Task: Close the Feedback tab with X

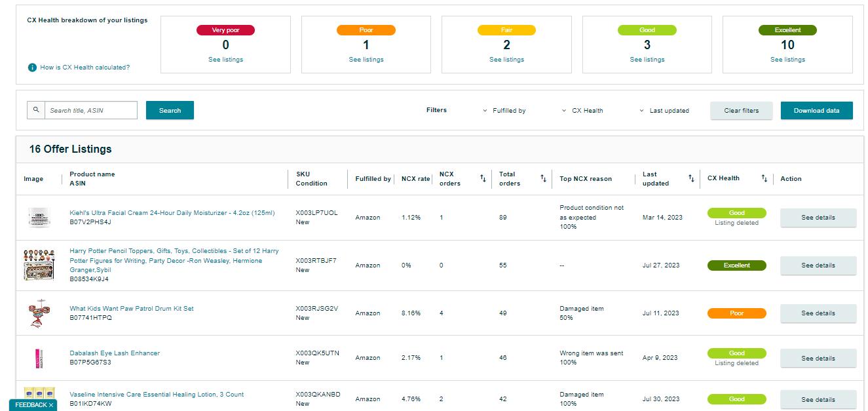Action: point(51,405)
